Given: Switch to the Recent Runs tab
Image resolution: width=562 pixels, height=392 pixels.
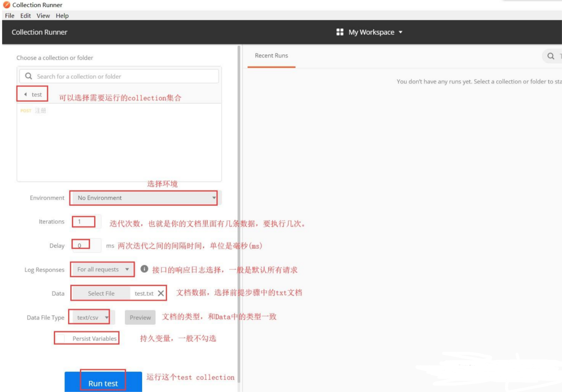Looking at the screenshot, I should (x=272, y=55).
